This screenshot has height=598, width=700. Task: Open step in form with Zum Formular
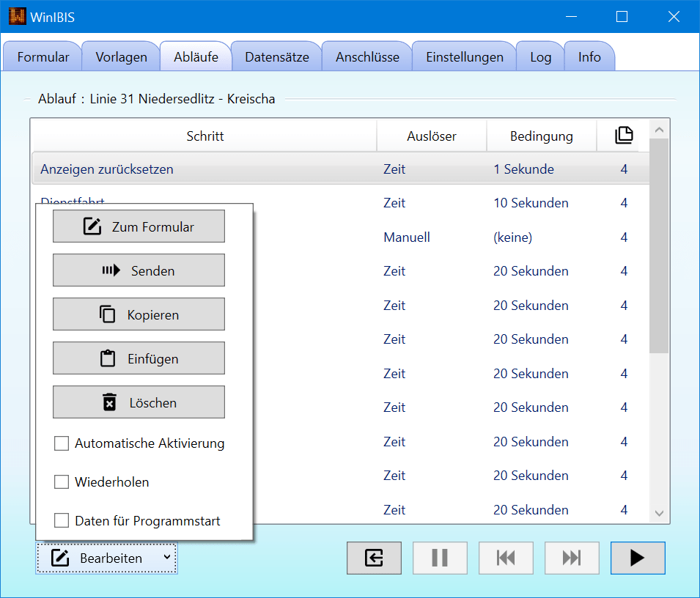click(139, 226)
